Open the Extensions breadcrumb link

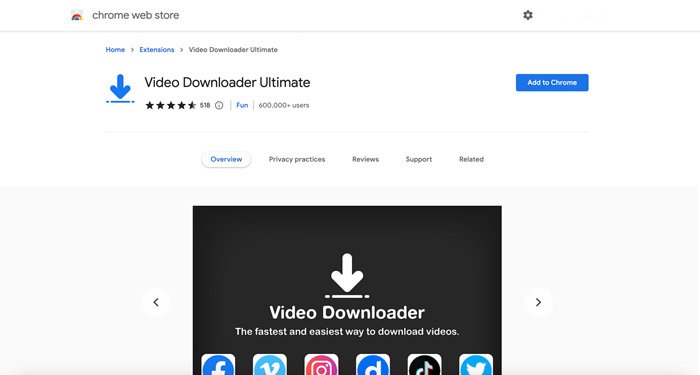157,50
